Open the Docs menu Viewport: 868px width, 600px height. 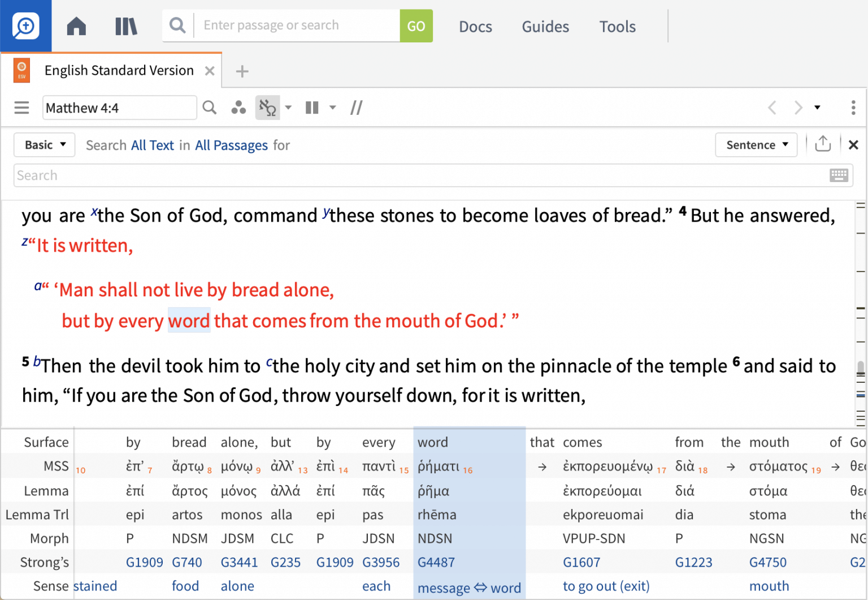click(475, 27)
